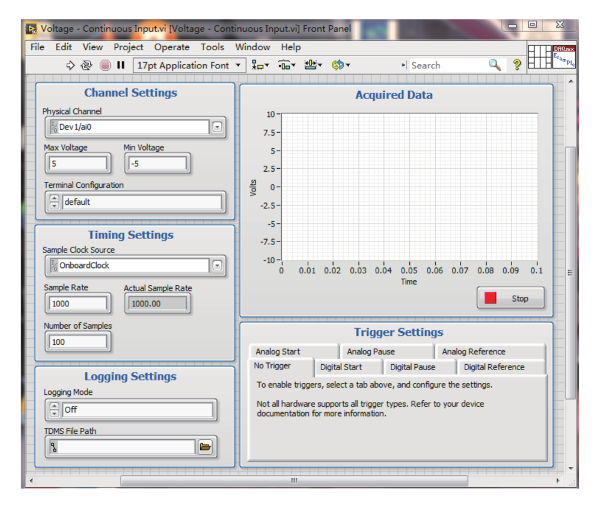Switch to the Analog Start tab
Viewport: 600px width, 510px height.
coord(294,352)
